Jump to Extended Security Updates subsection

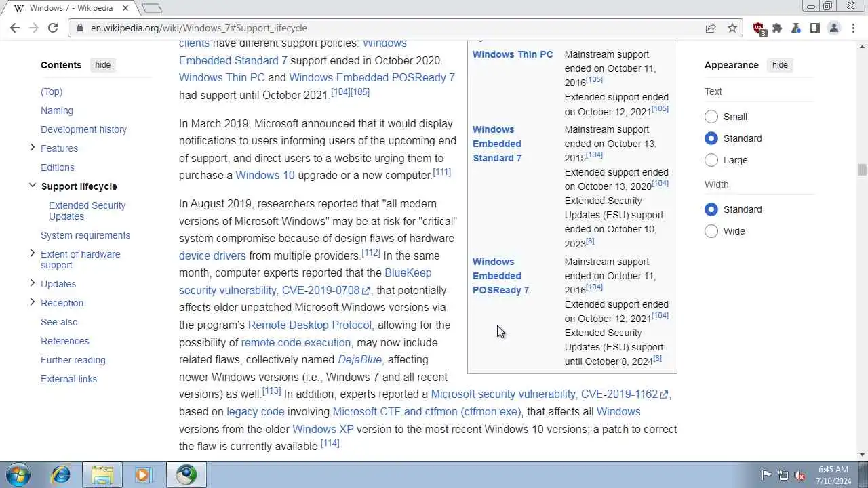(87, 211)
